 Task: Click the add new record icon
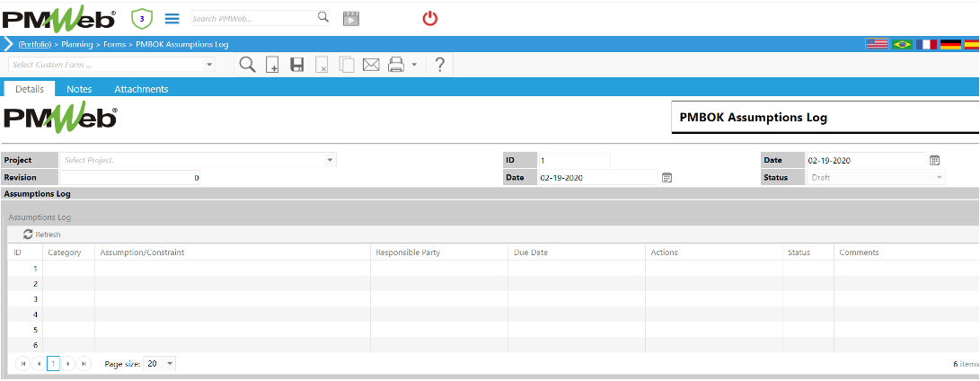pos(272,65)
